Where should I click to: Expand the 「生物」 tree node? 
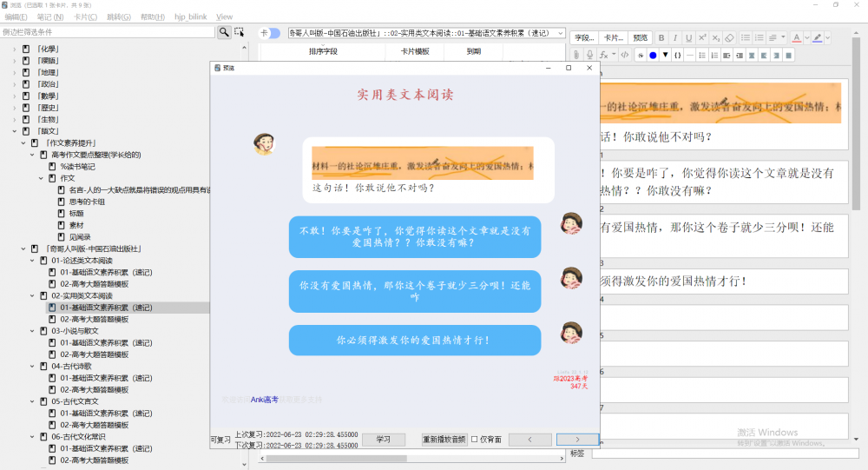tap(15, 120)
